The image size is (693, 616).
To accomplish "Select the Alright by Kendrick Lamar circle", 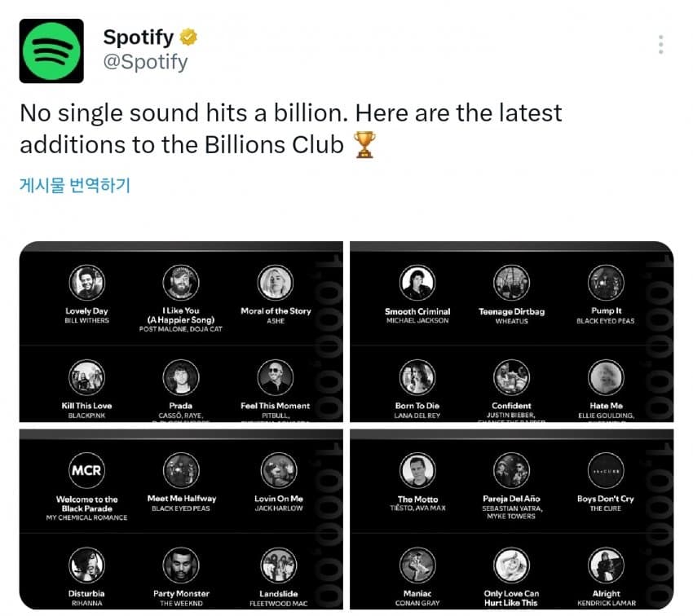I will 605,565.
